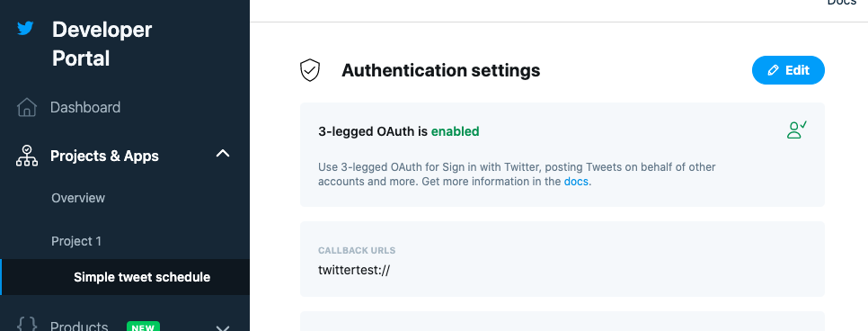Click the Projects & Apps label
This screenshot has width=868, height=331.
click(104, 157)
